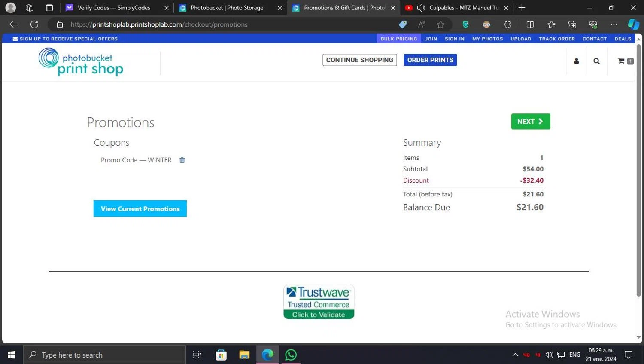Click Sign up to receive special offers
The width and height of the screenshot is (644, 364).
pyautogui.click(x=65, y=39)
